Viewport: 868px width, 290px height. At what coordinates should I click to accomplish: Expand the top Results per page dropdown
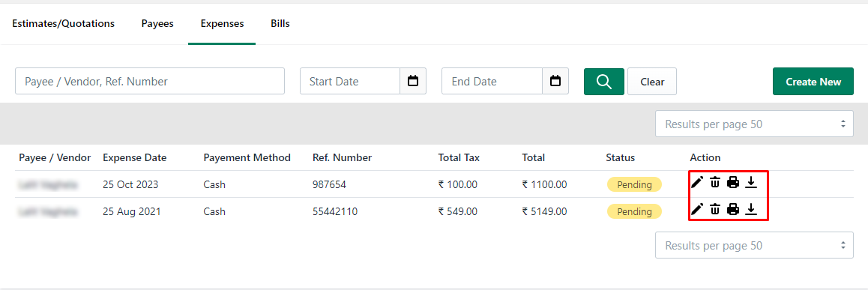[755, 124]
